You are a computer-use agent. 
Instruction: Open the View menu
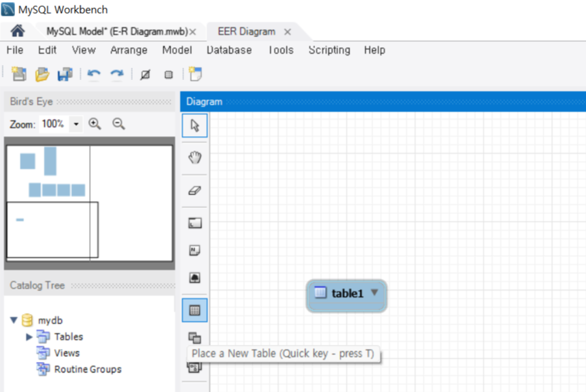tap(84, 50)
